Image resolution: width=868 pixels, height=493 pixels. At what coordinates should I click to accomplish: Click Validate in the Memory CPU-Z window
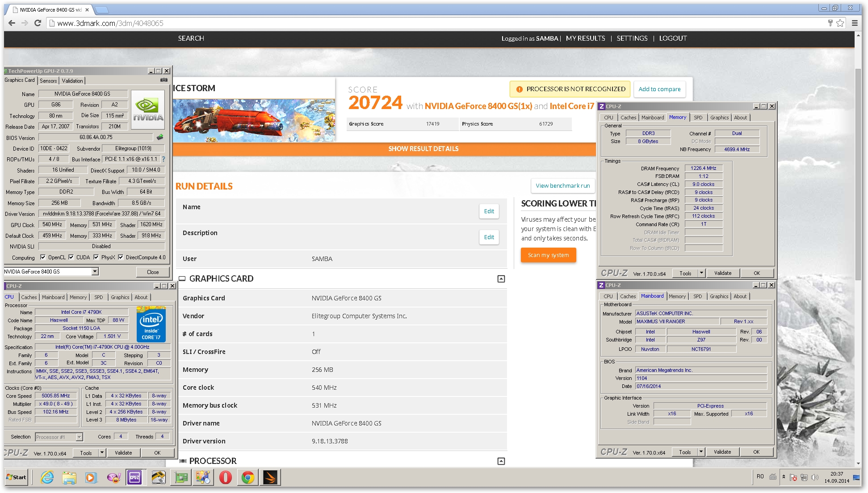(x=723, y=273)
